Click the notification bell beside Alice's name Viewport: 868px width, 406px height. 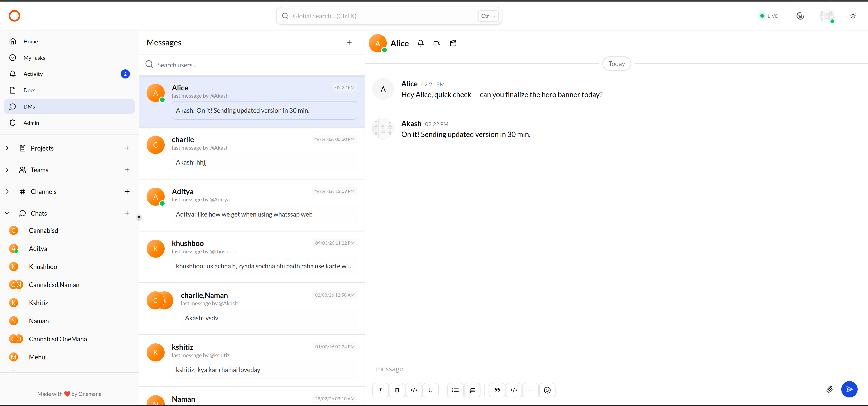(x=420, y=43)
